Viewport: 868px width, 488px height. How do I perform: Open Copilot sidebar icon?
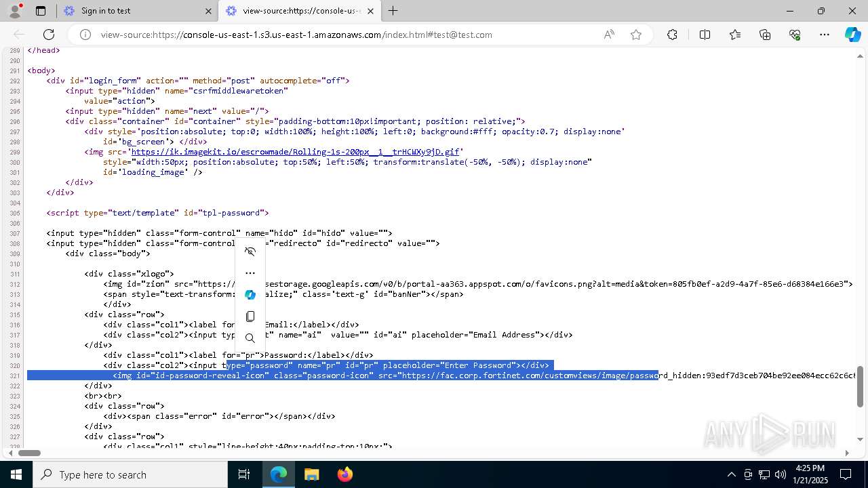(852, 35)
